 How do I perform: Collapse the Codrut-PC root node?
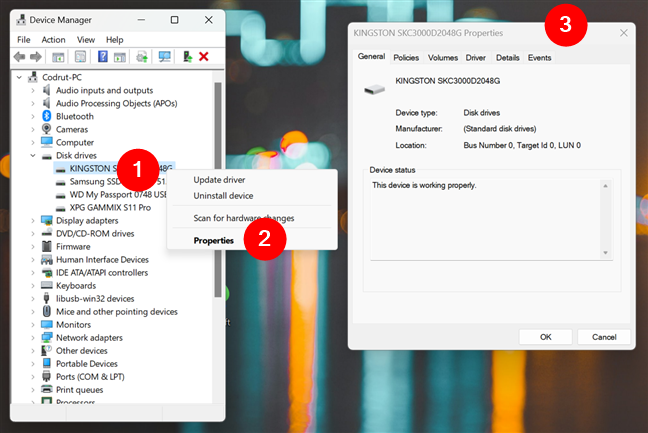click(19, 77)
